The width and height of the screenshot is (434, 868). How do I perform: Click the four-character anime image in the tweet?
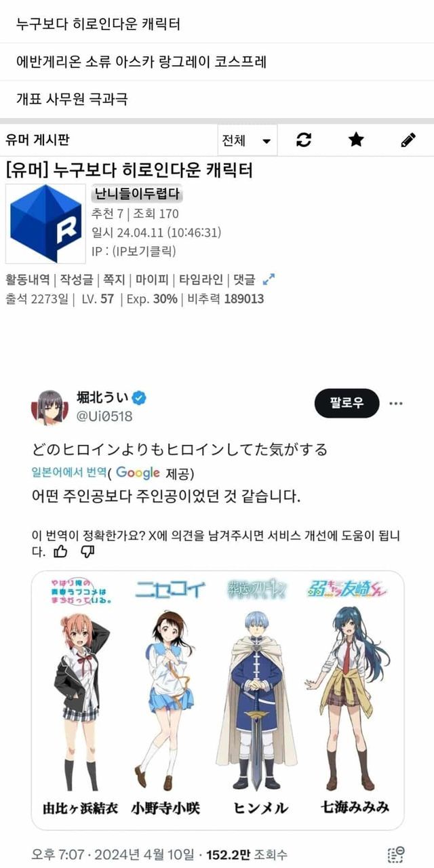(218, 701)
